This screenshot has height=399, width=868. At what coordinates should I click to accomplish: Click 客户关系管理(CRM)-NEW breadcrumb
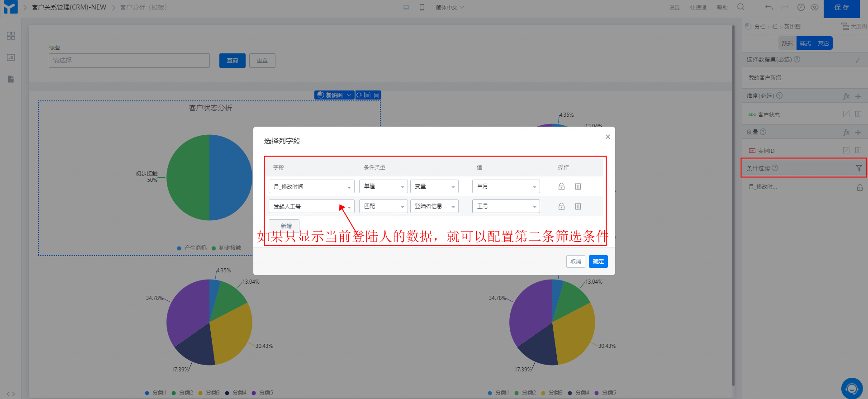pyautogui.click(x=69, y=7)
